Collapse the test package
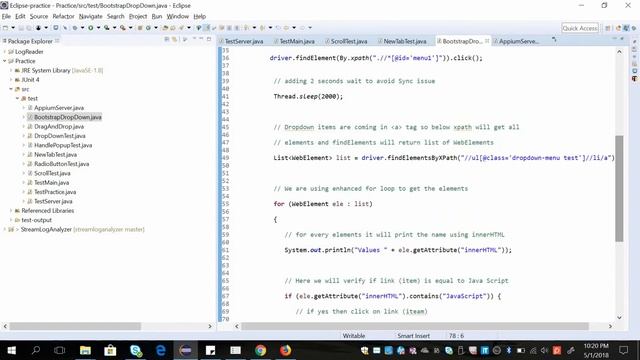This screenshot has height=360, width=640. [17, 98]
